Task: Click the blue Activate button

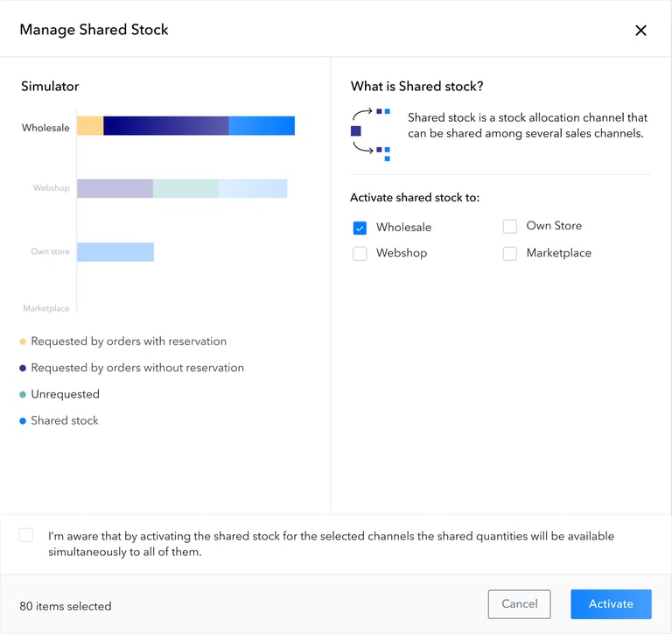Action: click(611, 604)
